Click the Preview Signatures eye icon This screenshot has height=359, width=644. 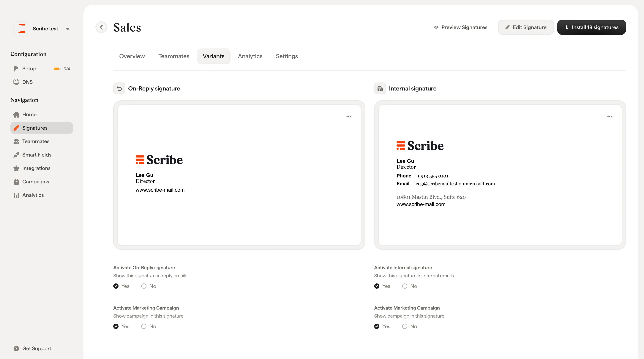436,27
